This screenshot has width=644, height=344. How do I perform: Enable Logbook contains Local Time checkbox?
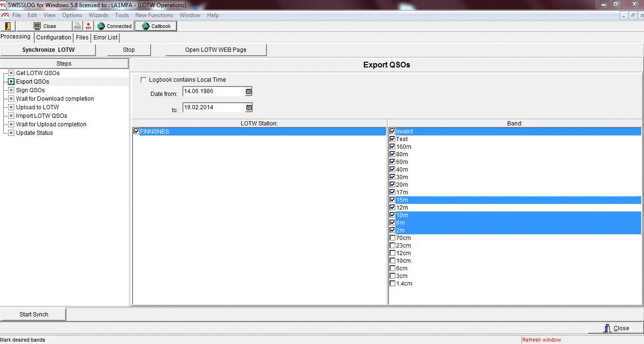point(143,80)
